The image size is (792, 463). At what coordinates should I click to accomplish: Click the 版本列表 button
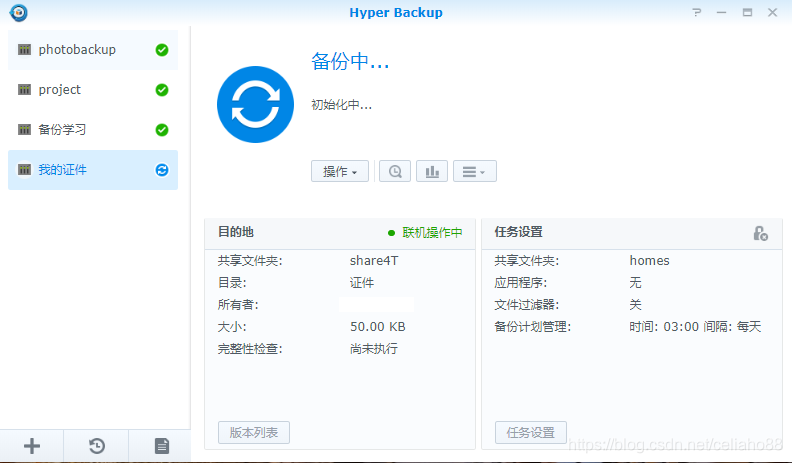(x=254, y=433)
